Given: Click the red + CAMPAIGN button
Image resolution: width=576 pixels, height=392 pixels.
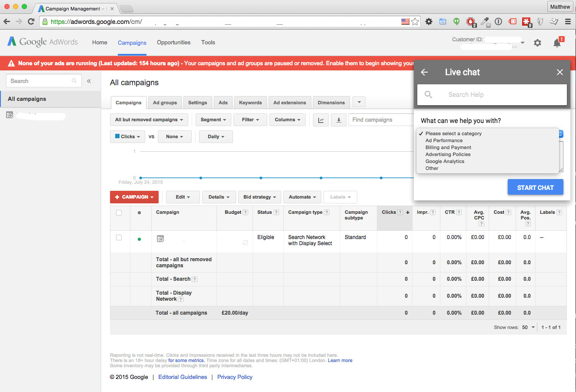Looking at the screenshot, I should (134, 197).
